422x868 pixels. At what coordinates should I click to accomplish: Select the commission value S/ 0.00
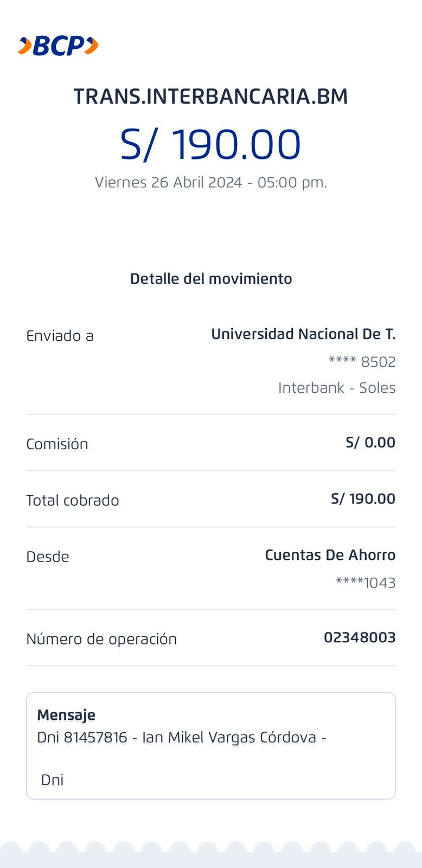tap(370, 443)
